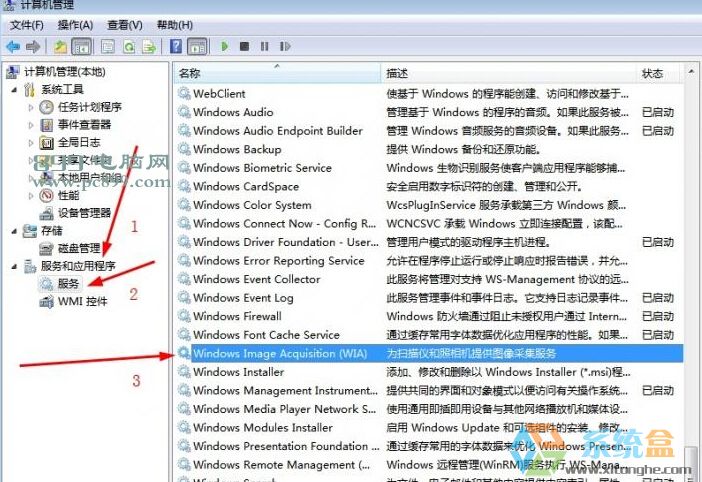Click the Forward arrow toolbar icon

pyautogui.click(x=34, y=47)
